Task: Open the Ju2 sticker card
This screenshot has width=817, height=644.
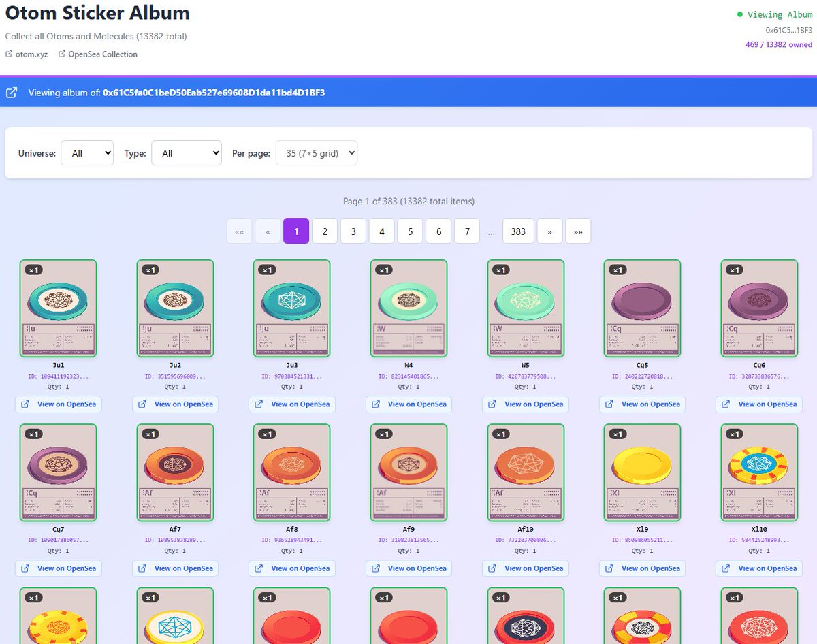Action: [x=175, y=308]
